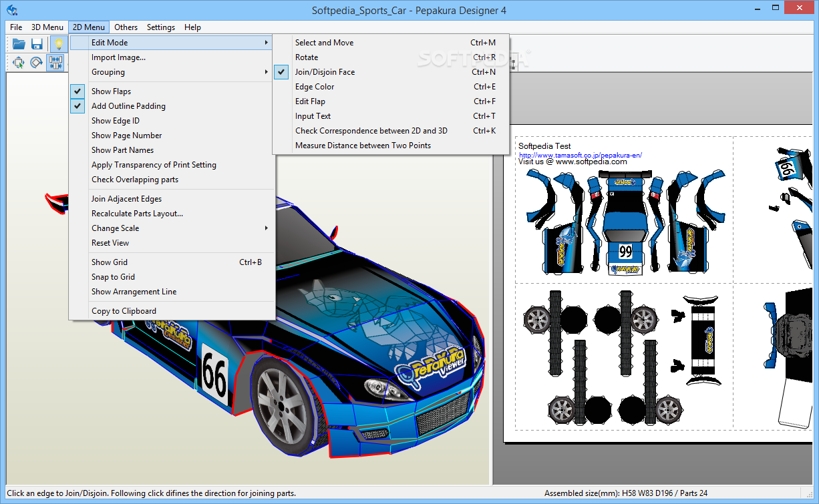Choose Check Correspondence between 2D and 3D
Viewport: 819px width, 504px height.
point(391,131)
